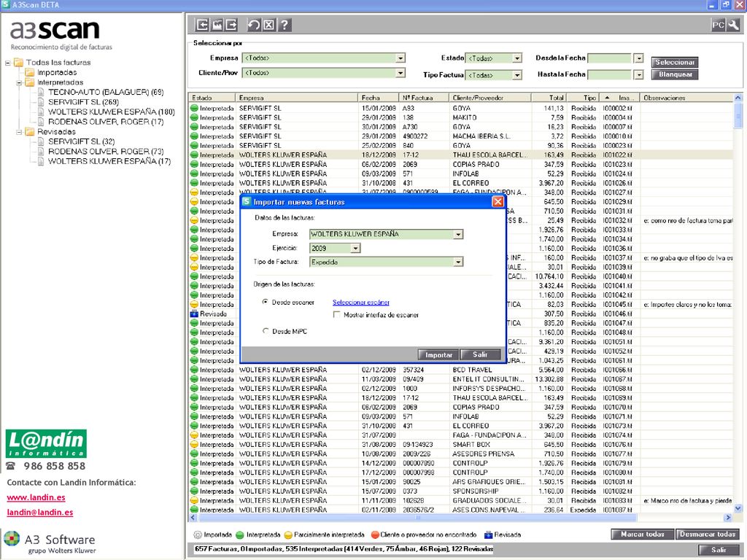Image resolution: width=747 pixels, height=560 pixels.
Task: Click the amber status icon on row I001027.tif
Action: coord(194,192)
